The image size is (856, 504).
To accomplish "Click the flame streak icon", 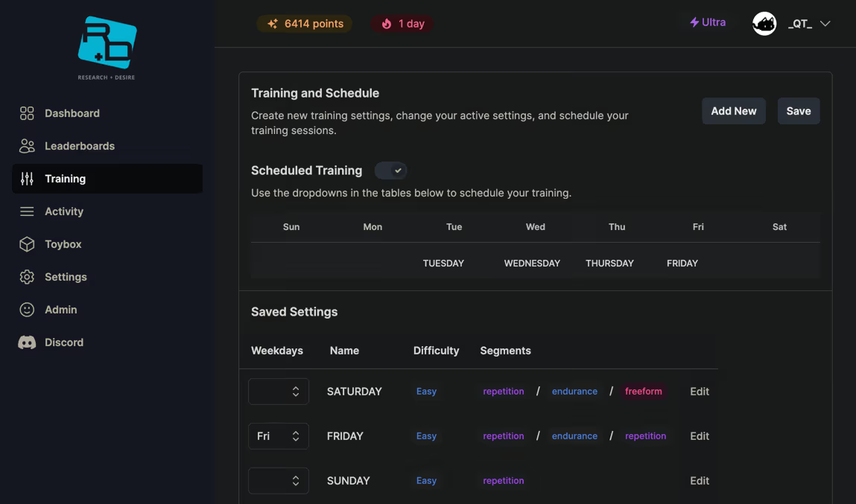I will 386,24.
